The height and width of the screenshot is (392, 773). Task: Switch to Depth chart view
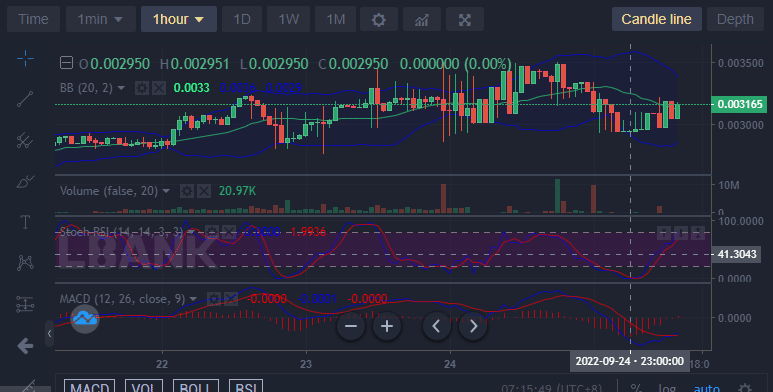(735, 20)
